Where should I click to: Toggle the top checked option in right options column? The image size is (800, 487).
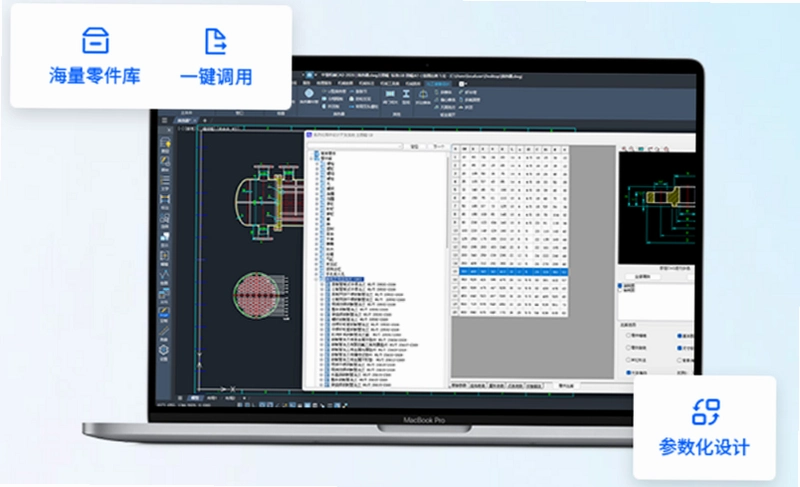click(x=680, y=336)
